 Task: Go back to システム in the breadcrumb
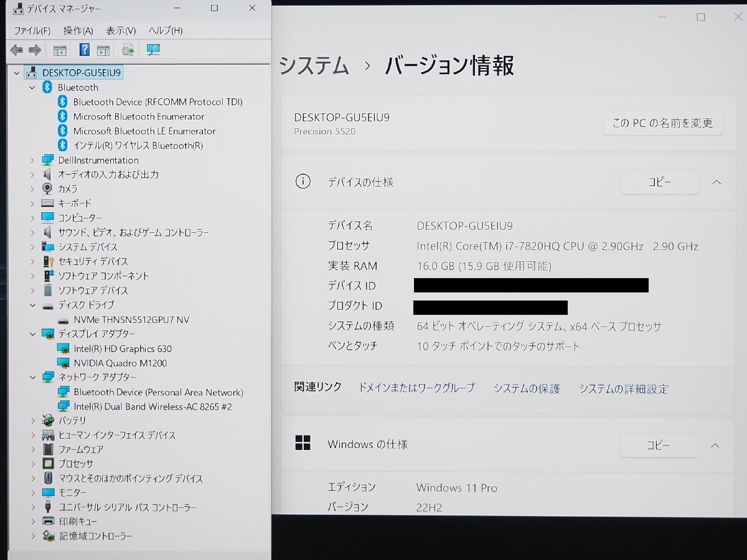tap(314, 65)
